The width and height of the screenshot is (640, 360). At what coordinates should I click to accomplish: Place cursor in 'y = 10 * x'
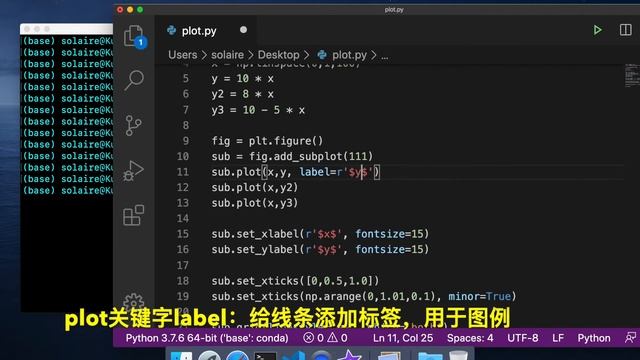tap(242, 78)
